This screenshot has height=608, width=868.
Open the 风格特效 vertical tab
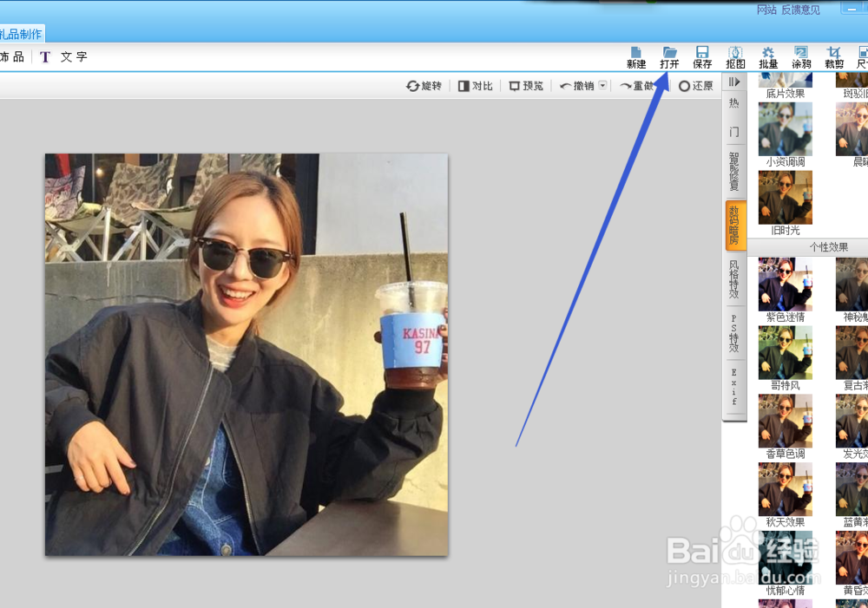click(734, 278)
